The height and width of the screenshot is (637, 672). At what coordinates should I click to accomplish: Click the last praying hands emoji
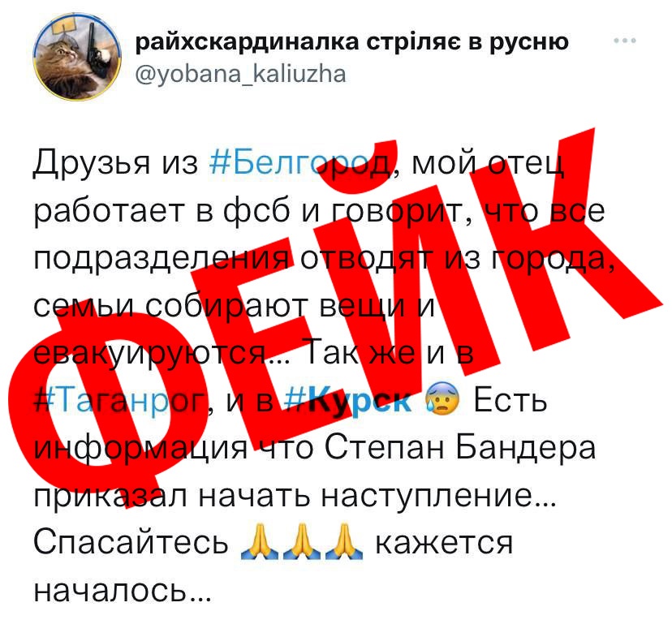344,541
